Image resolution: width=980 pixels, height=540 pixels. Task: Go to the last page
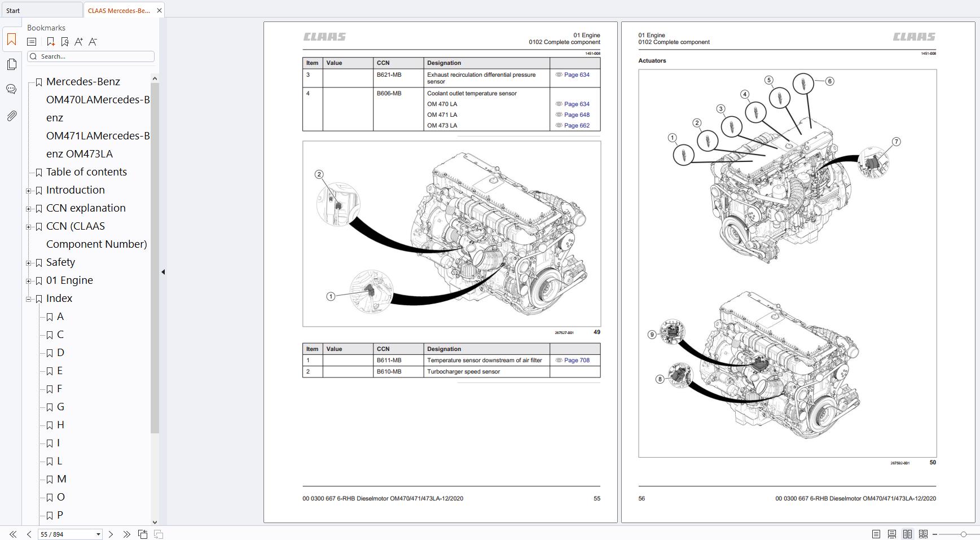click(x=126, y=534)
